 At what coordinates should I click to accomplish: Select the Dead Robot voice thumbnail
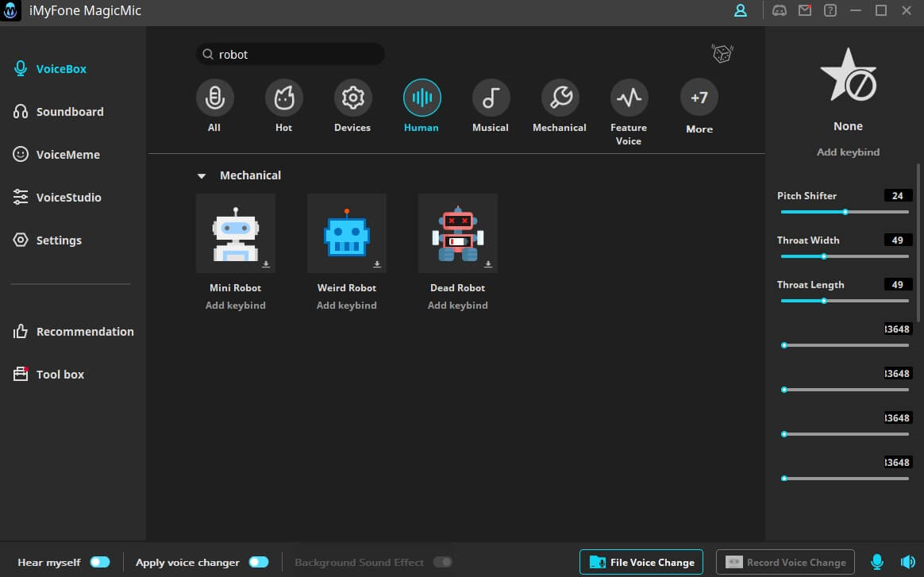tap(458, 233)
